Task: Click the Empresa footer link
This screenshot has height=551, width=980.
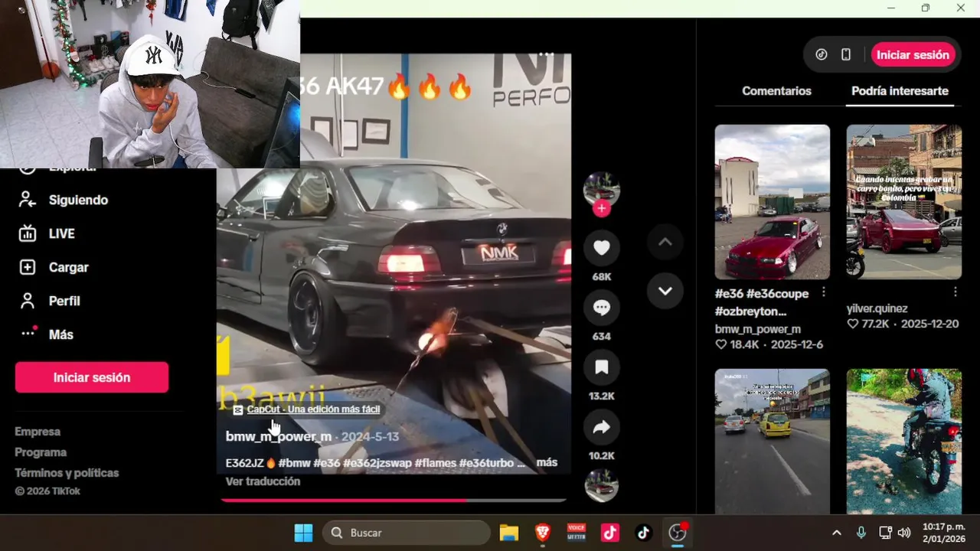Action: pos(38,432)
